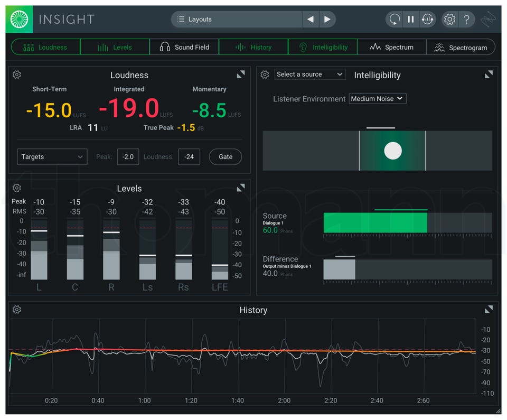Expand the Loudness panel to full view

tap(241, 74)
